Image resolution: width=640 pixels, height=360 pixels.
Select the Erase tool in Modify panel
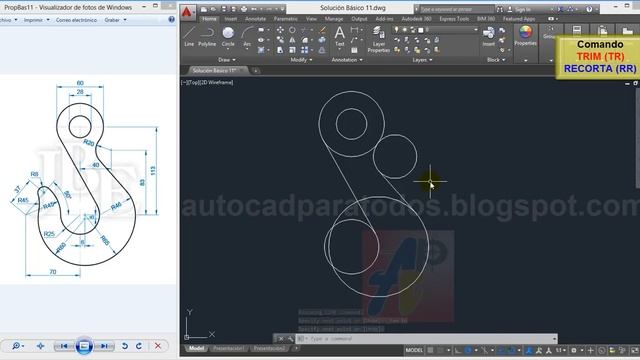322,30
